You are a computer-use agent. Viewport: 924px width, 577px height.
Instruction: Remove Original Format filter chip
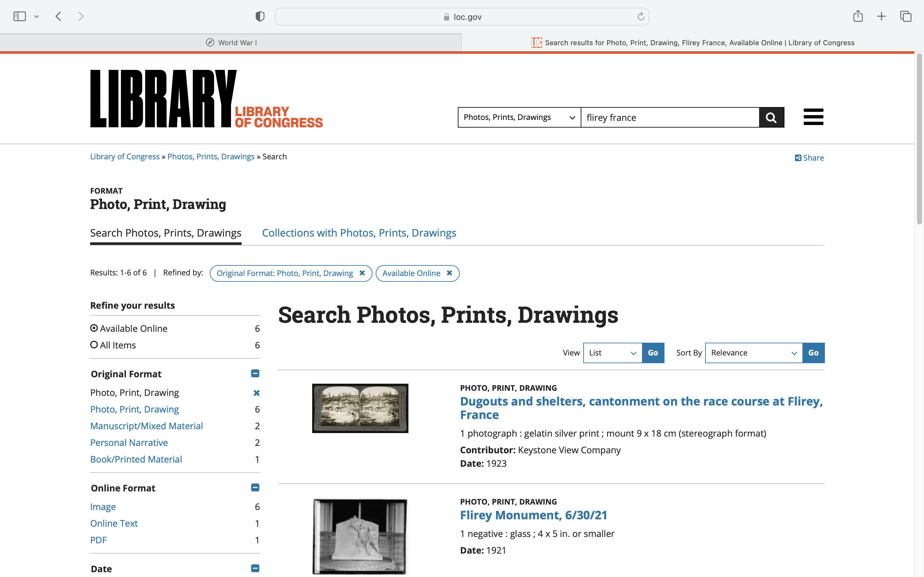pos(362,273)
